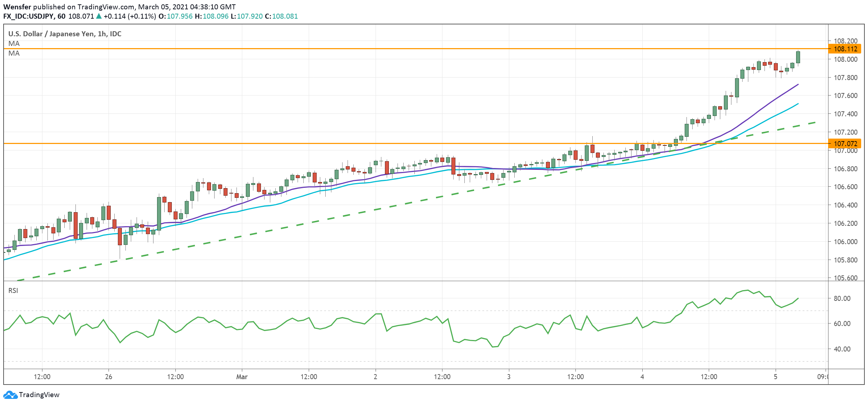Image resolution: width=868 pixels, height=405 pixels.
Task: Click the TradingView text beside logo
Action: click(x=39, y=395)
